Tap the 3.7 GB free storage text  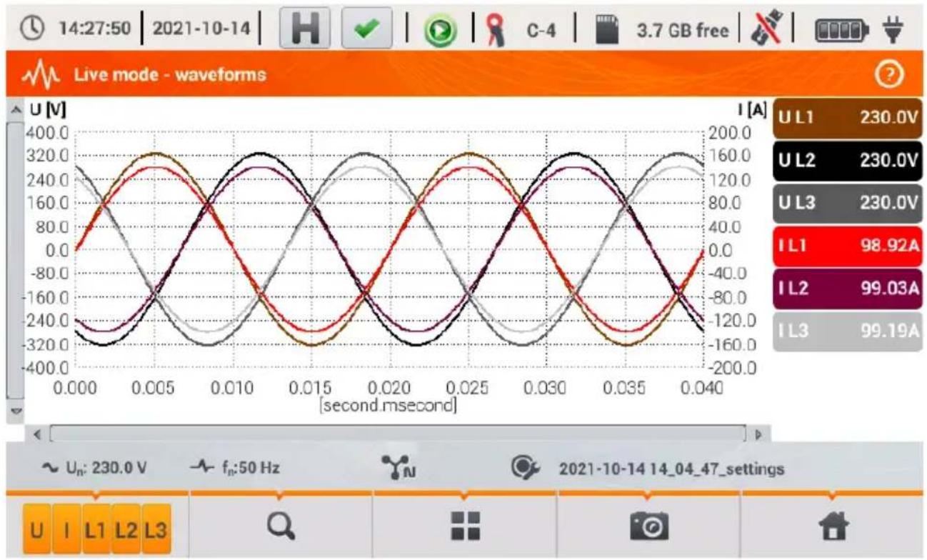coord(683,31)
